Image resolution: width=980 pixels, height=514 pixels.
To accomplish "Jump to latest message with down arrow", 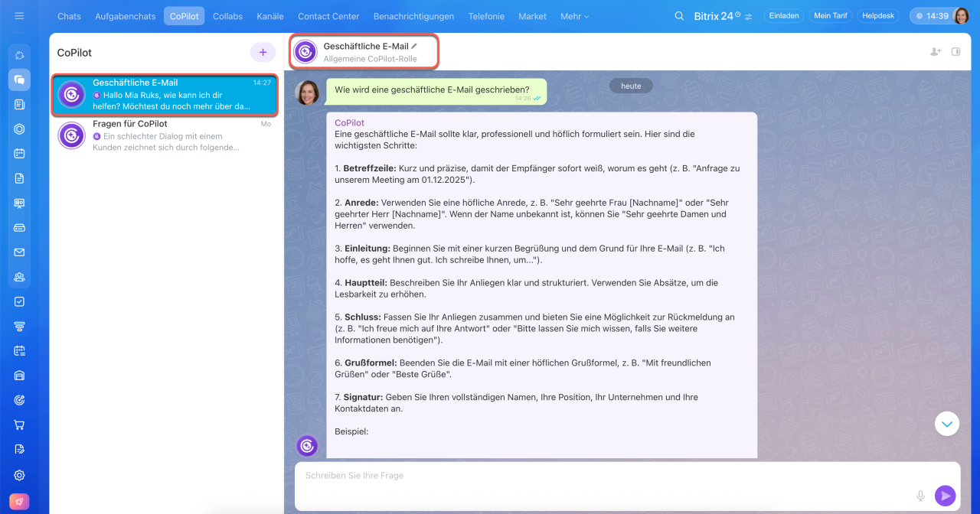I will pyautogui.click(x=947, y=424).
